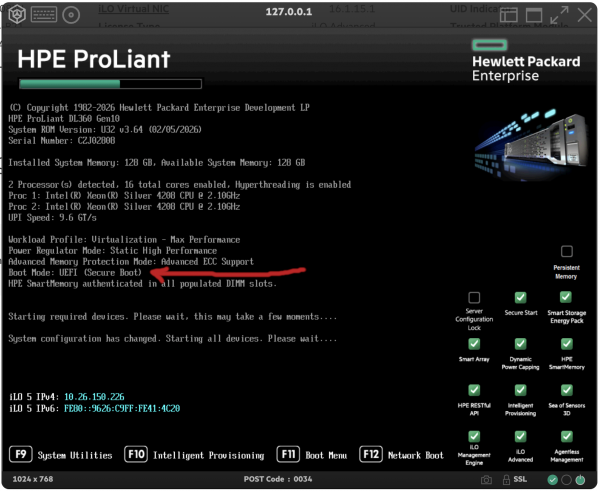Click the POST progress bar
Screen dimensions: 600x491
click(x=111, y=84)
